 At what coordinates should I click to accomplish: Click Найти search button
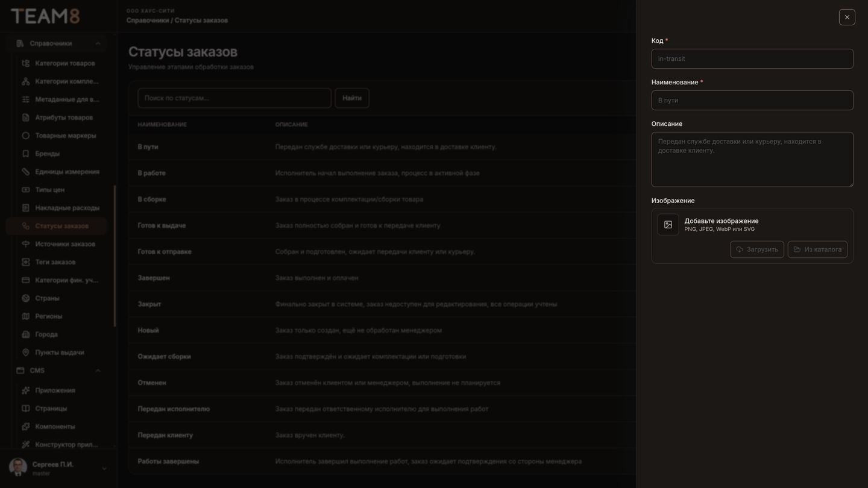click(352, 98)
